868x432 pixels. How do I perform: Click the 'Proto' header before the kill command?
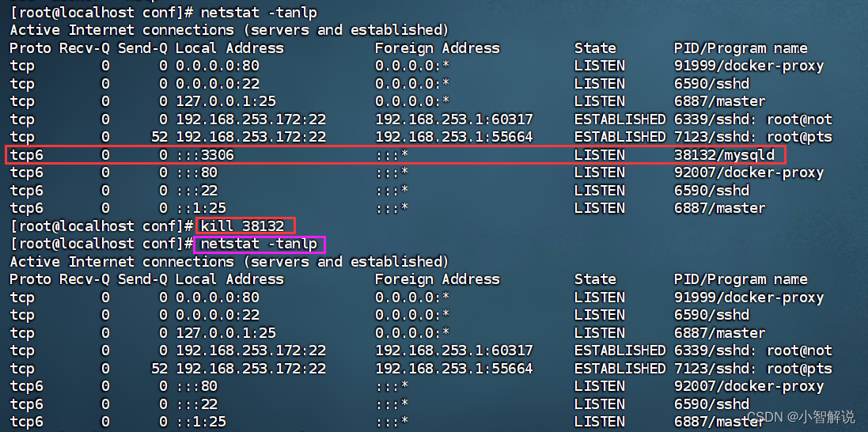[30, 48]
